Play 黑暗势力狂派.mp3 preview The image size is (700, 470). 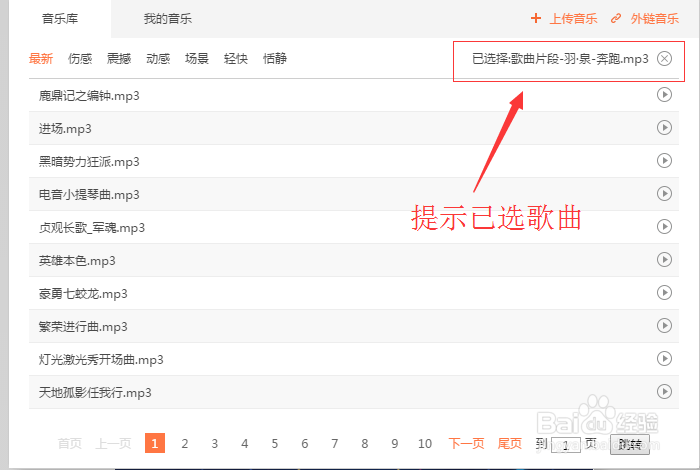pyautogui.click(x=664, y=161)
